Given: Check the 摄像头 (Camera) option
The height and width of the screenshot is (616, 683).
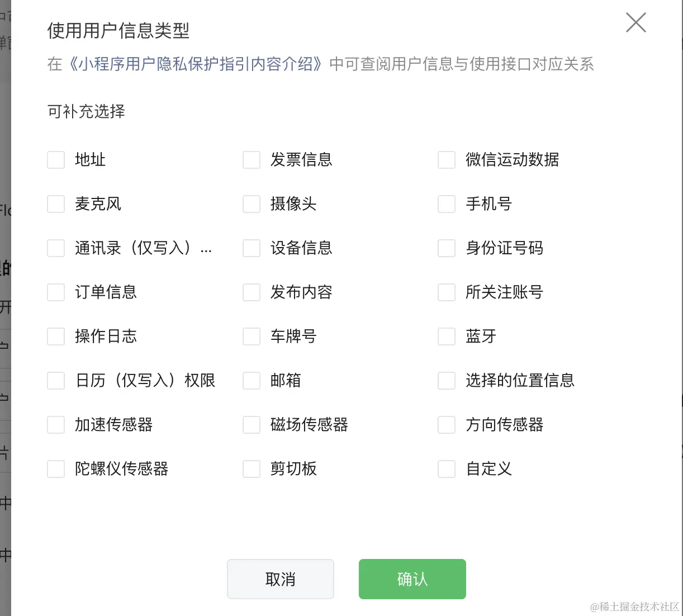Looking at the screenshot, I should click(252, 204).
